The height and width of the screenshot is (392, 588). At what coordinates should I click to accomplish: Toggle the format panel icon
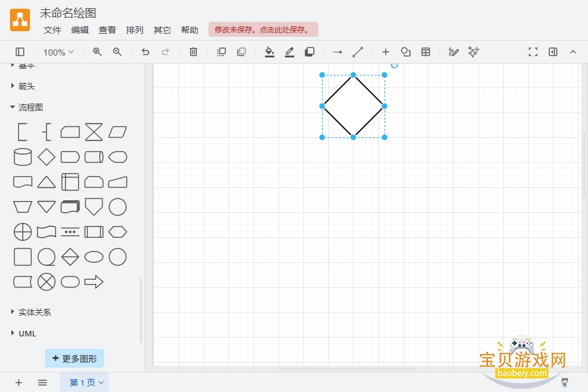pyautogui.click(x=553, y=52)
